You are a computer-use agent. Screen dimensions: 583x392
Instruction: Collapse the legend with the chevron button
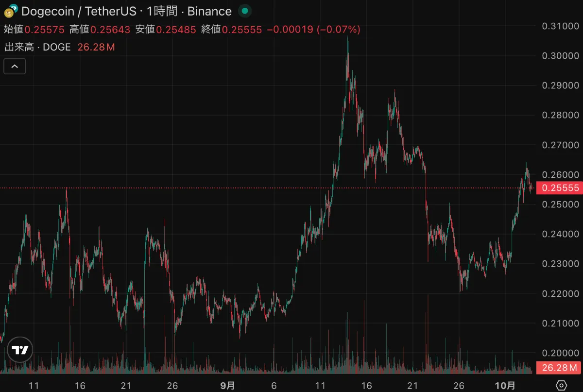pyautogui.click(x=15, y=66)
